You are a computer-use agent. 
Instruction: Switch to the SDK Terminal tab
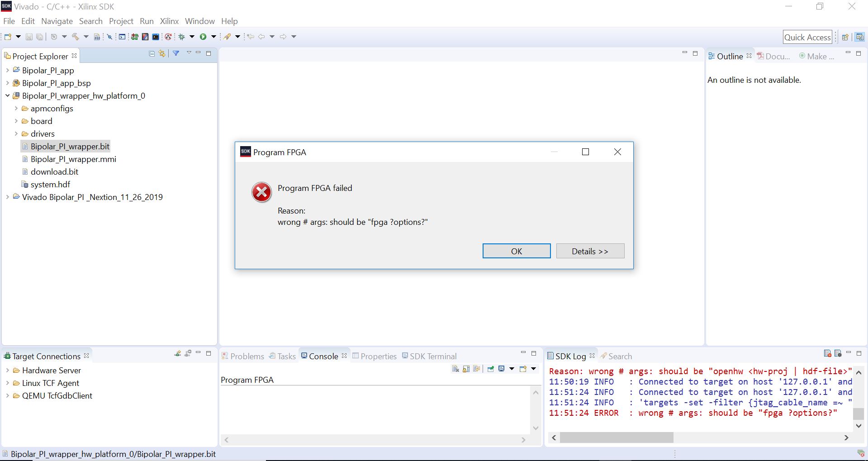(429, 356)
